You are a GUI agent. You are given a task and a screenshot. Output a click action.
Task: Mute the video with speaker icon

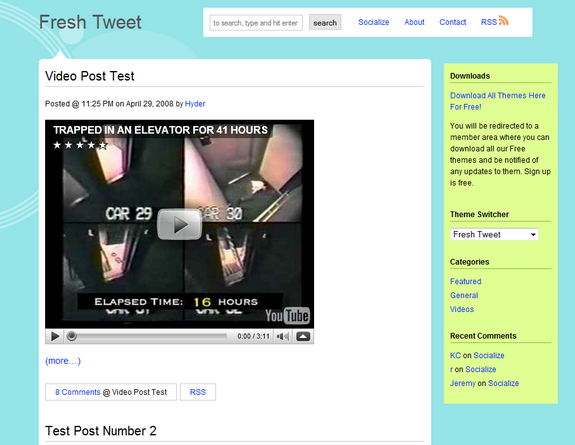click(x=283, y=336)
